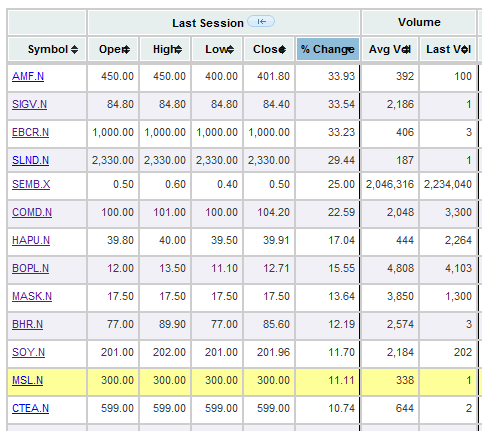This screenshot has width=482, height=431.
Task: Open the SEMB.X symbol link
Action: point(31,184)
